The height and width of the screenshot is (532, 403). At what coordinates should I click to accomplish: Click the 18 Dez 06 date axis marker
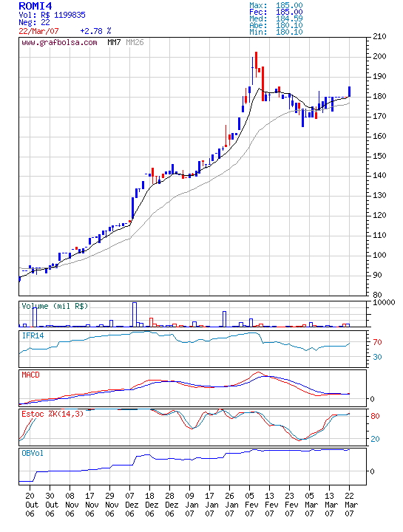pos(149,505)
